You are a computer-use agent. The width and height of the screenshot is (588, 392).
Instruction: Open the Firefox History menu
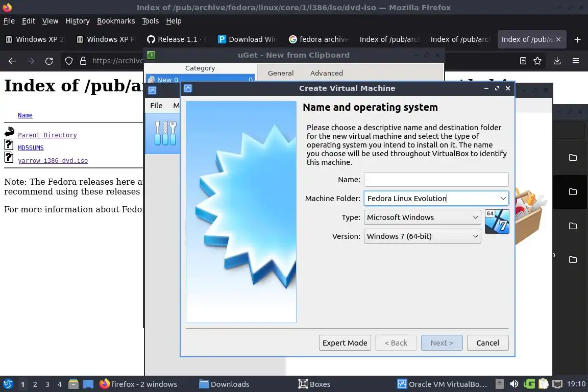78,21
